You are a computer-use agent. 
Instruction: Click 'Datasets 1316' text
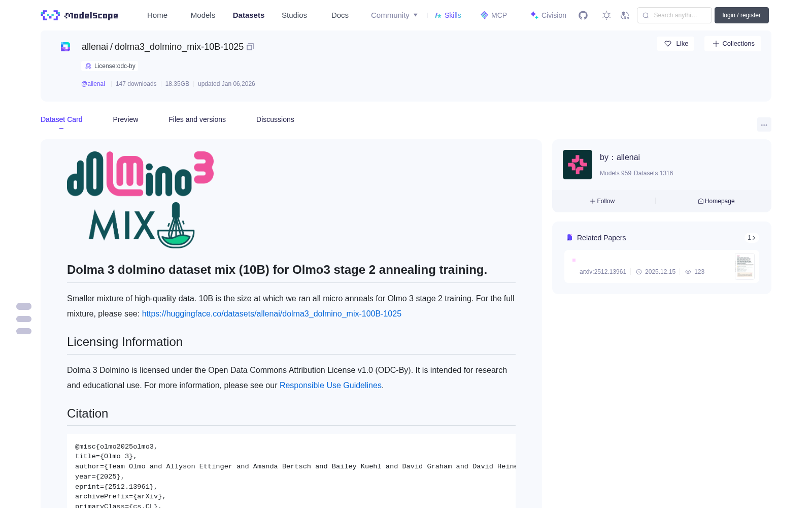click(x=654, y=173)
